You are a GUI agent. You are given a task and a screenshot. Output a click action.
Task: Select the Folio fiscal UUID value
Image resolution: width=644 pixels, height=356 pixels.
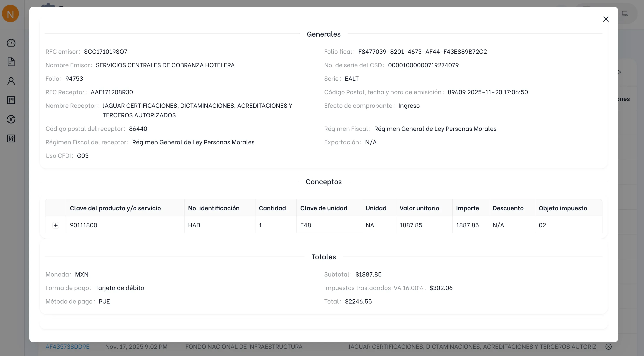pos(422,52)
